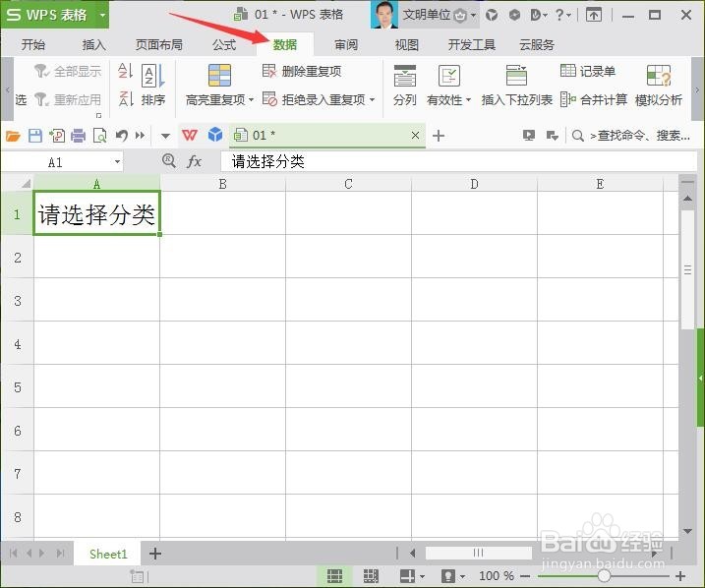Add a new sheet with plus button
This screenshot has width=705, height=588.
point(155,554)
